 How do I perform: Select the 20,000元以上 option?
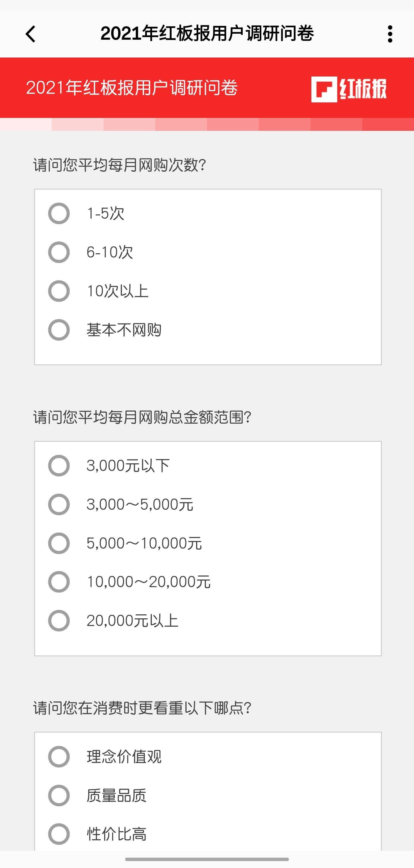point(59,621)
